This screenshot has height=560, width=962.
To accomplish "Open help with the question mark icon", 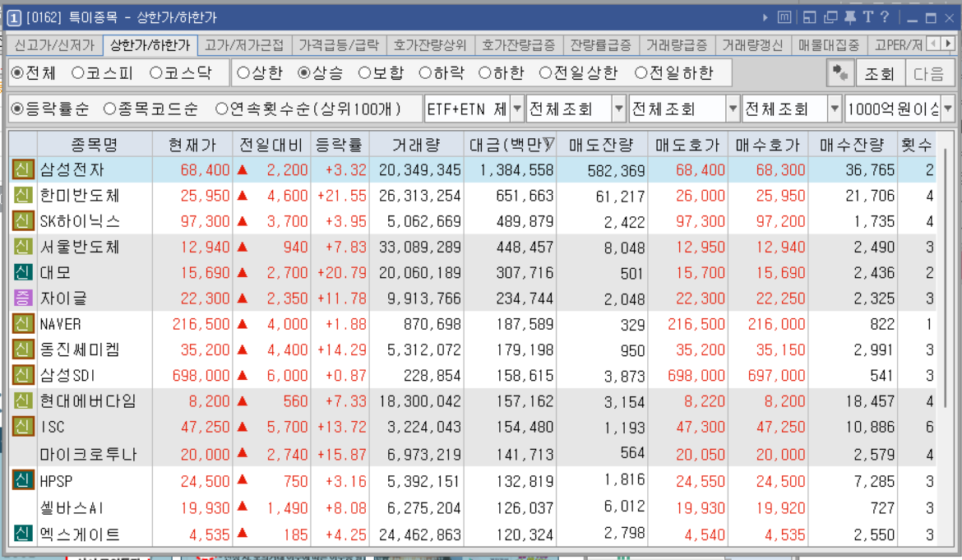I will 885,17.
